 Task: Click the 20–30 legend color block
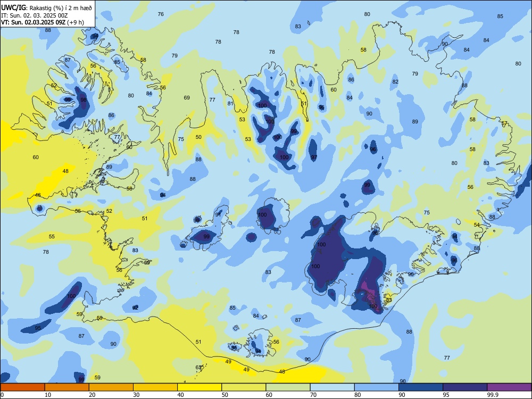tap(111, 387)
